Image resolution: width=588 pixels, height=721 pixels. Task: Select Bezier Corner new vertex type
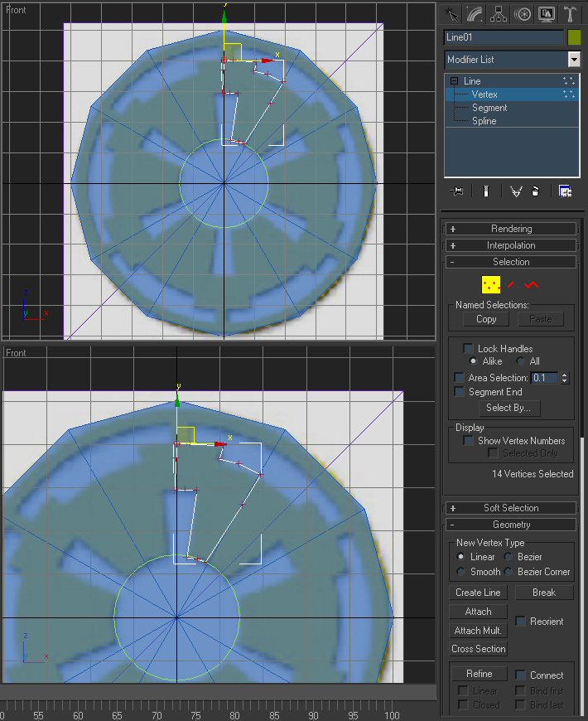tap(508, 571)
